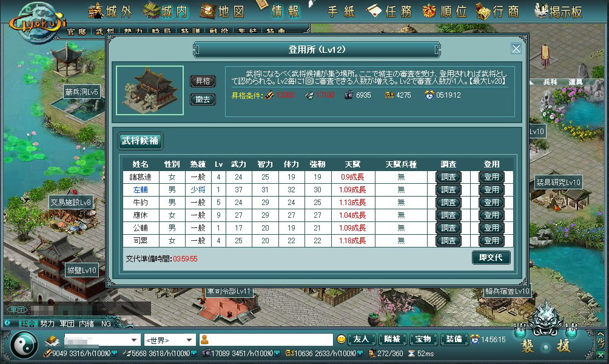Switch chat to the 勢力 tab

(47, 323)
